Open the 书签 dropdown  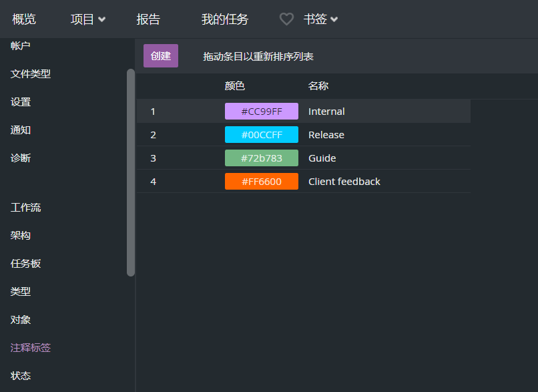coord(320,19)
